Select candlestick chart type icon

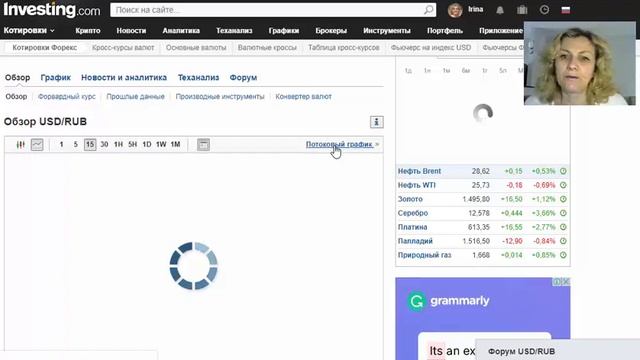pyautogui.click(x=20, y=144)
